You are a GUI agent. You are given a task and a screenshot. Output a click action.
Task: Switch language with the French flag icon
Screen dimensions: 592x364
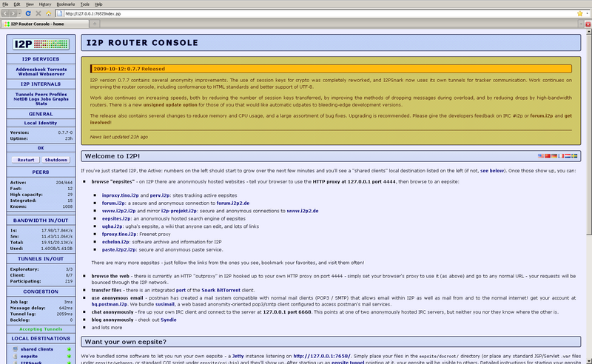click(561, 156)
